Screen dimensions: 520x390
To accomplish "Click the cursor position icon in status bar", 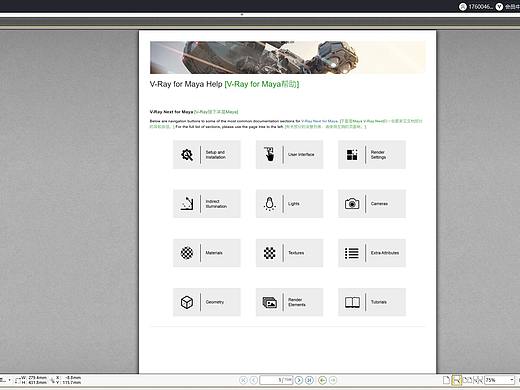I will [53, 380].
